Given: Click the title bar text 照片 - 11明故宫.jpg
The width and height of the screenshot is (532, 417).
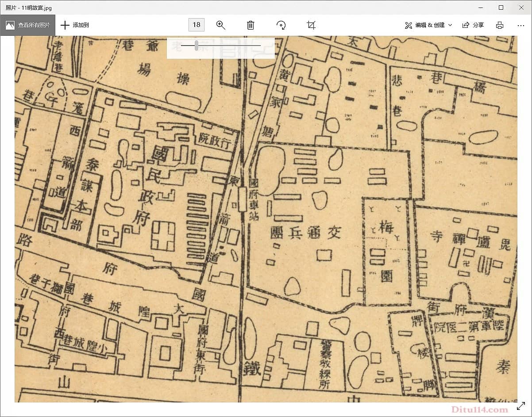Looking at the screenshot, I should pyautogui.click(x=28, y=8).
